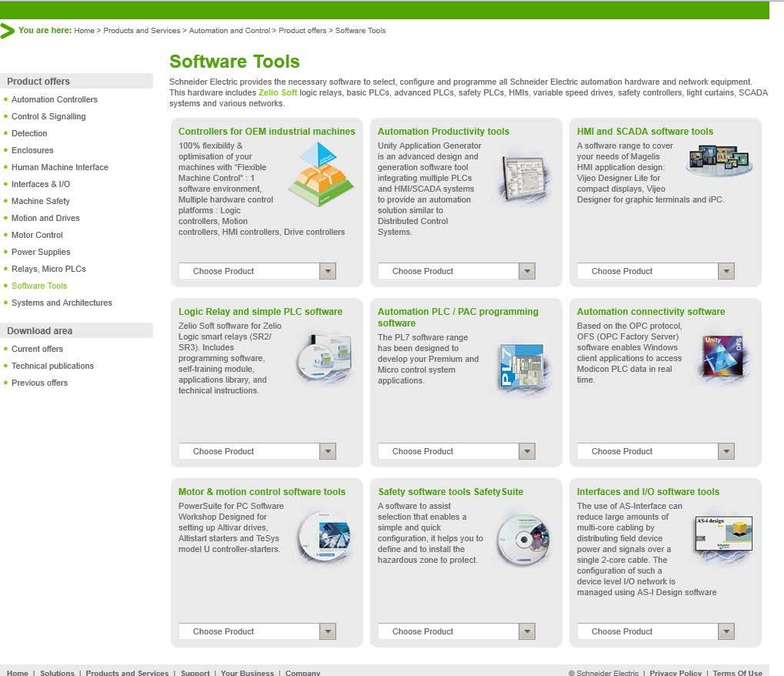Go to Machine Safety in sidebar
The width and height of the screenshot is (784, 676).
[41, 201]
